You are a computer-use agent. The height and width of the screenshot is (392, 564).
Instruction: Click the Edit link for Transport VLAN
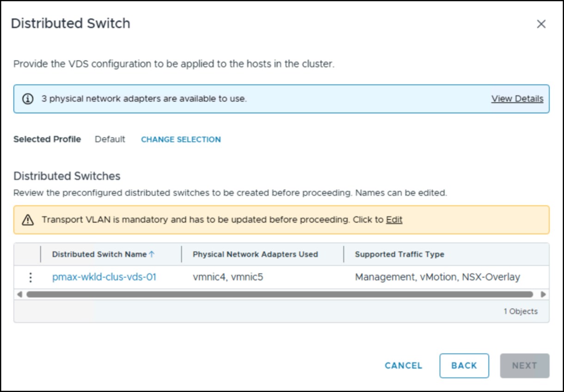tap(394, 220)
